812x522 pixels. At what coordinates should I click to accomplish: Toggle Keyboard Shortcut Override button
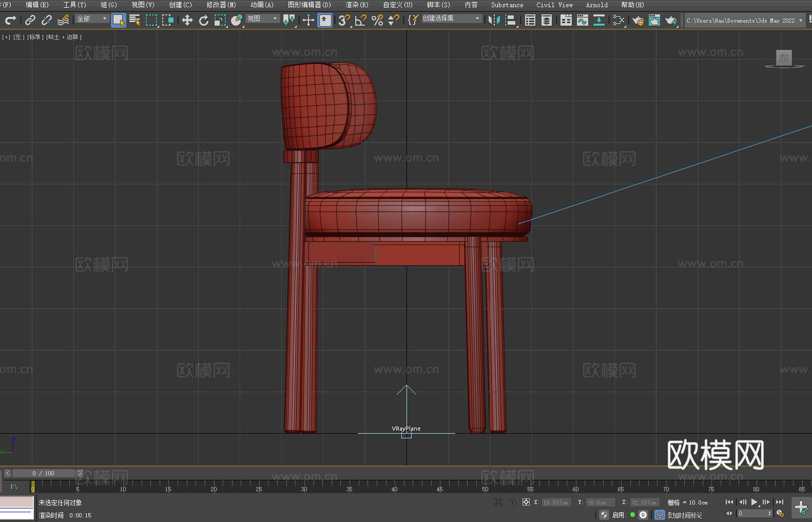pos(325,20)
